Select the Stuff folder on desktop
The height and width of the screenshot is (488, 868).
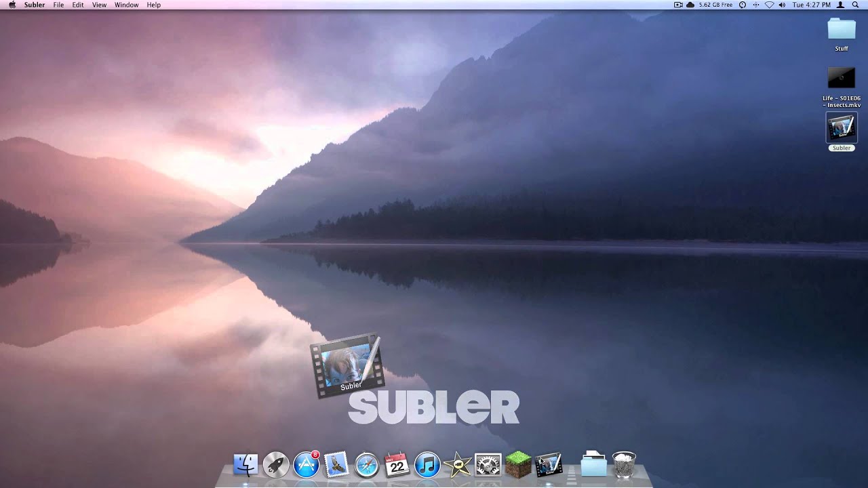[x=842, y=34]
